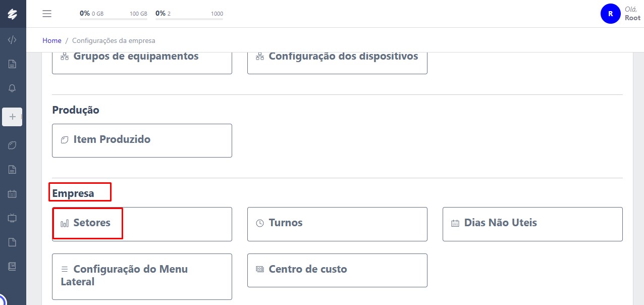Open Configuração do Menu Lateral

(x=142, y=276)
